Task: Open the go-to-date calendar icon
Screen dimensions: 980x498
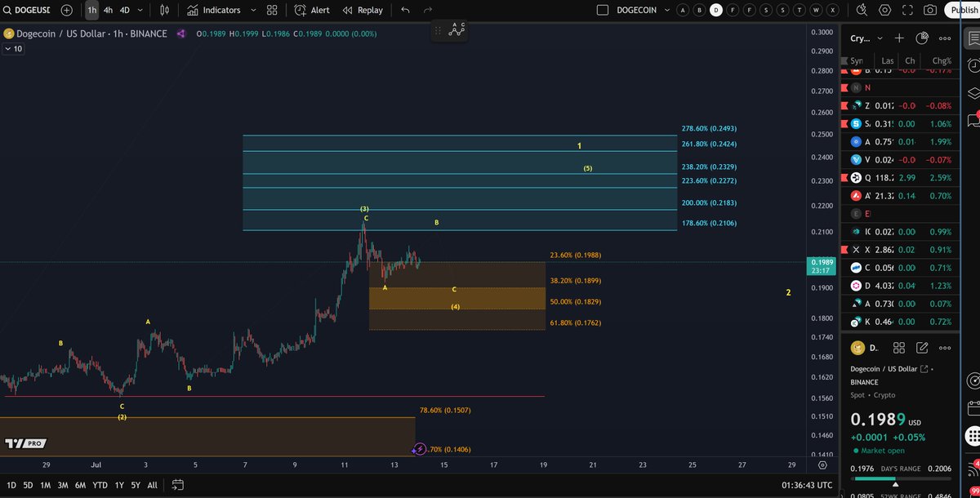Action: point(177,485)
